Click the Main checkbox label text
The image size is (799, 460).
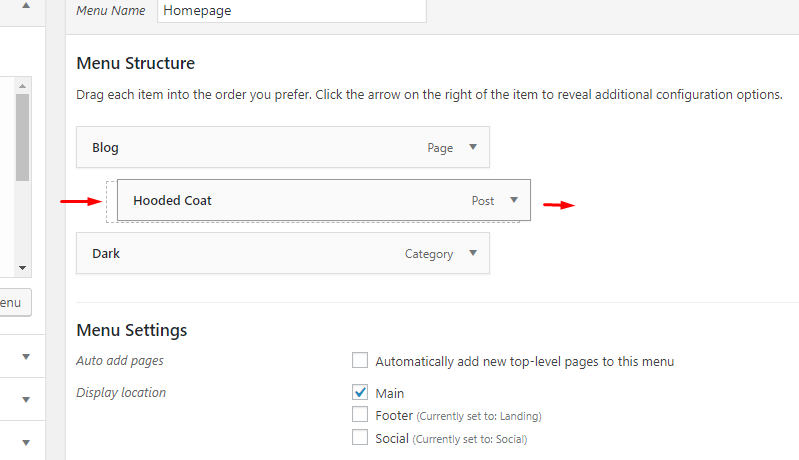coord(390,393)
